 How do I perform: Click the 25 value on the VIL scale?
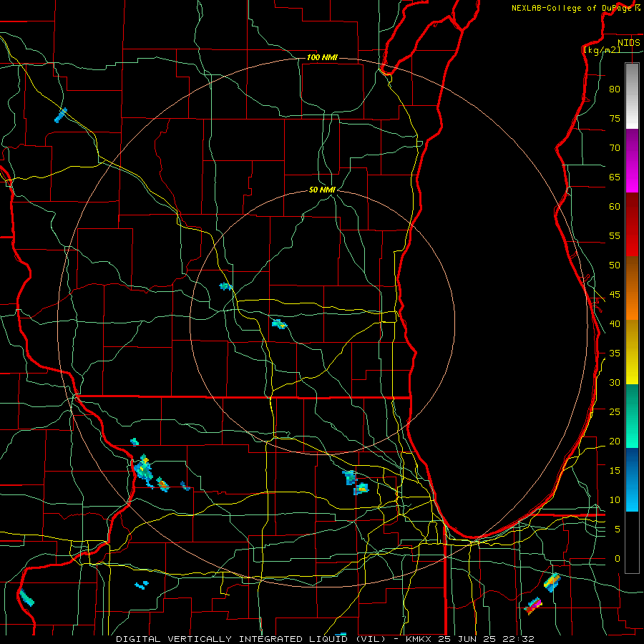[x=615, y=411]
